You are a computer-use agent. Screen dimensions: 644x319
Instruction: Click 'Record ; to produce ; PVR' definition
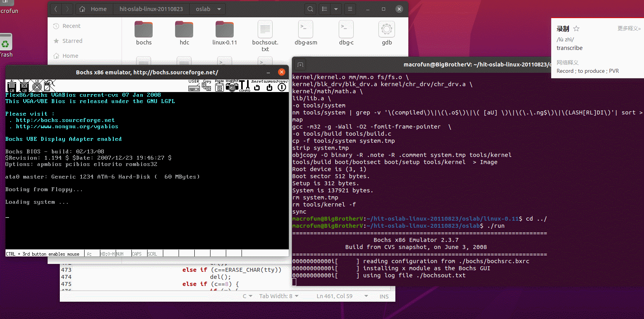(x=588, y=71)
